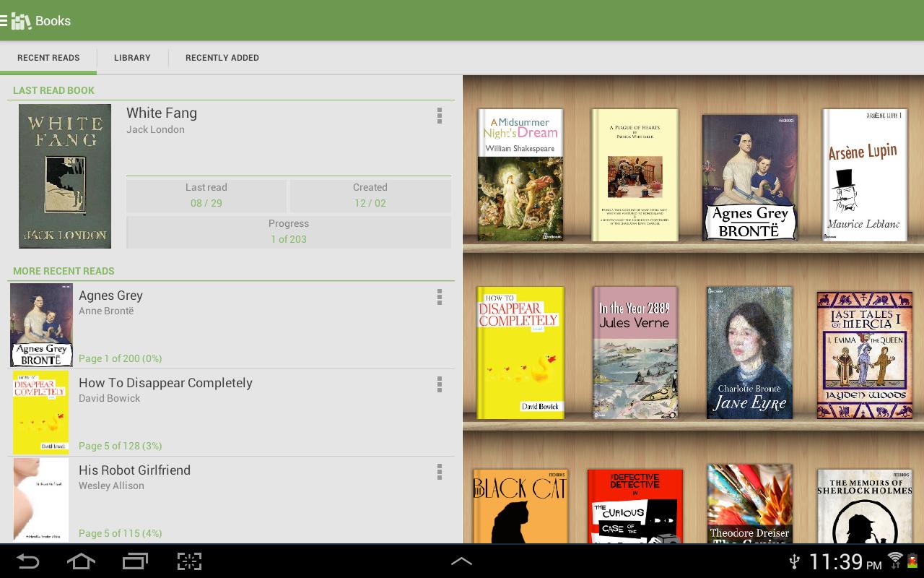Switch to the LIBRARY tab
The image size is (924, 578).
pos(132,58)
